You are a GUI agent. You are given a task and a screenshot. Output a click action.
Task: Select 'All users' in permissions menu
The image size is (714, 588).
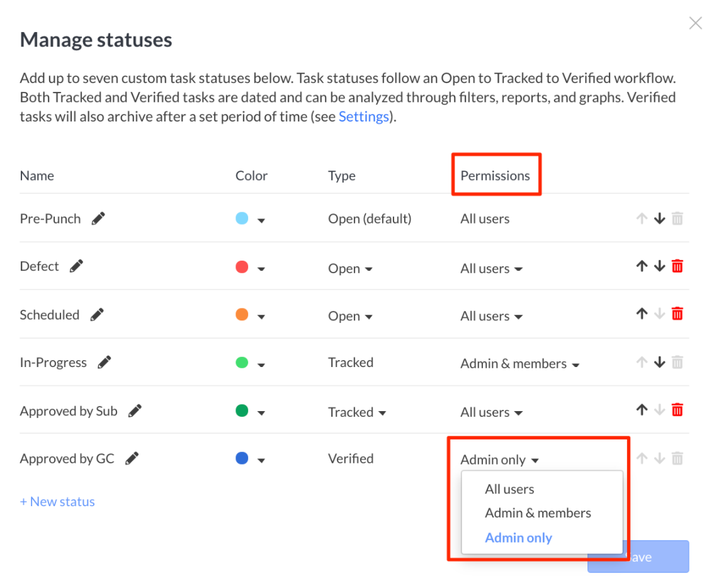pyautogui.click(x=509, y=489)
